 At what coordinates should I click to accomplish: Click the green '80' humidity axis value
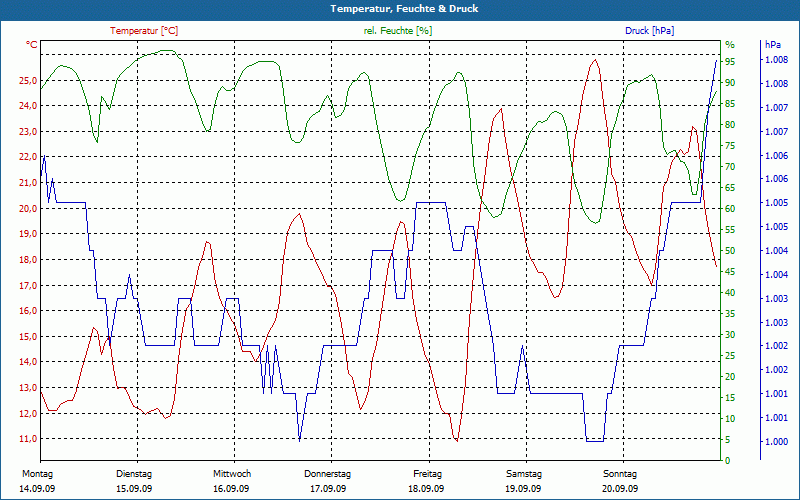[730, 124]
